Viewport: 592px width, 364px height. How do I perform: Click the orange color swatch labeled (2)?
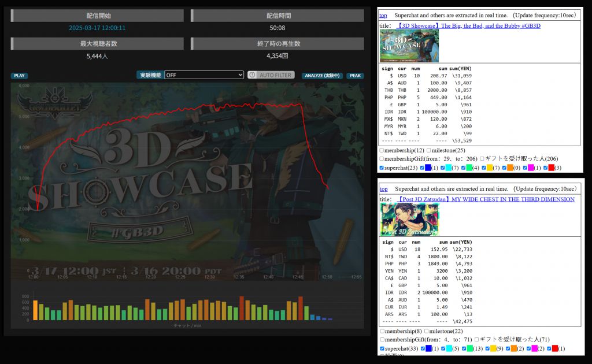click(514, 348)
